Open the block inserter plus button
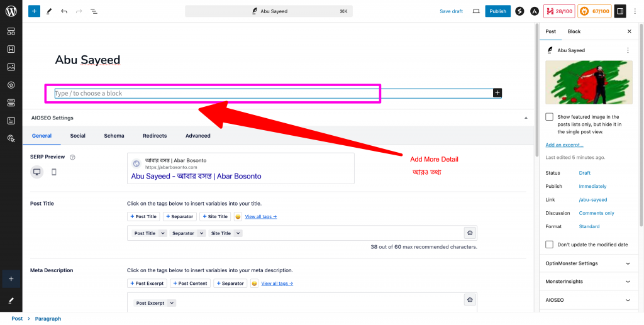Image resolution: width=644 pixels, height=325 pixels. [34, 11]
